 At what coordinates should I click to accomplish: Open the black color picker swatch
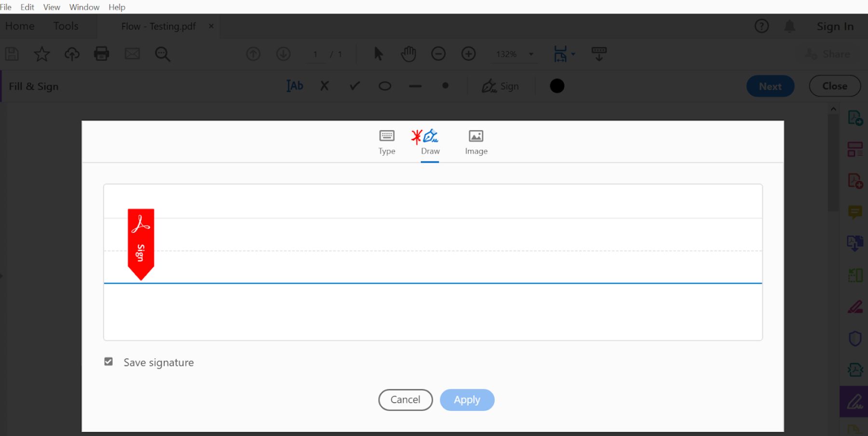pyautogui.click(x=557, y=86)
